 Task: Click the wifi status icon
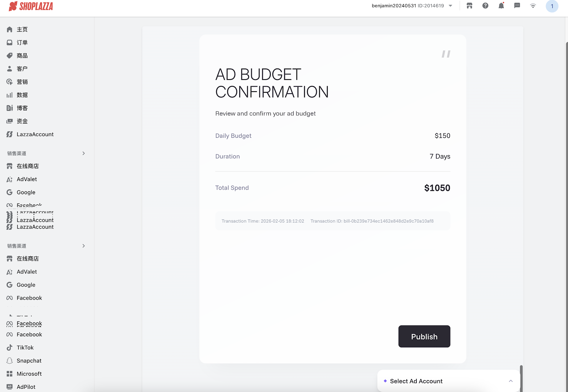533,6
